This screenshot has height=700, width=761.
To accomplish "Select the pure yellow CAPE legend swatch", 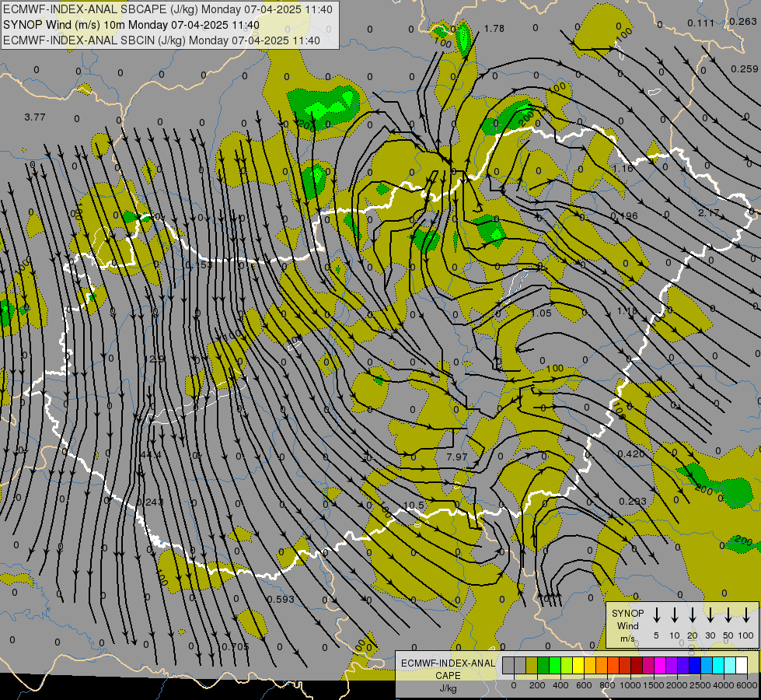I will click(579, 665).
